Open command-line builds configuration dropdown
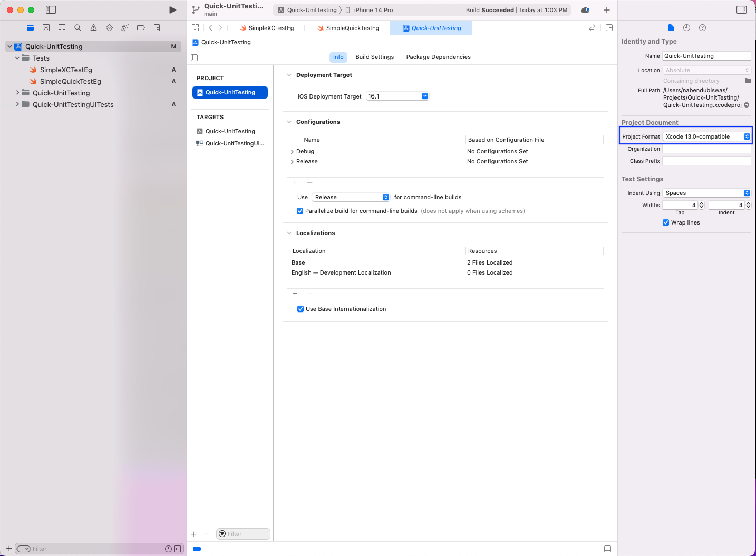Screen dimensions: 756x556 click(x=351, y=197)
